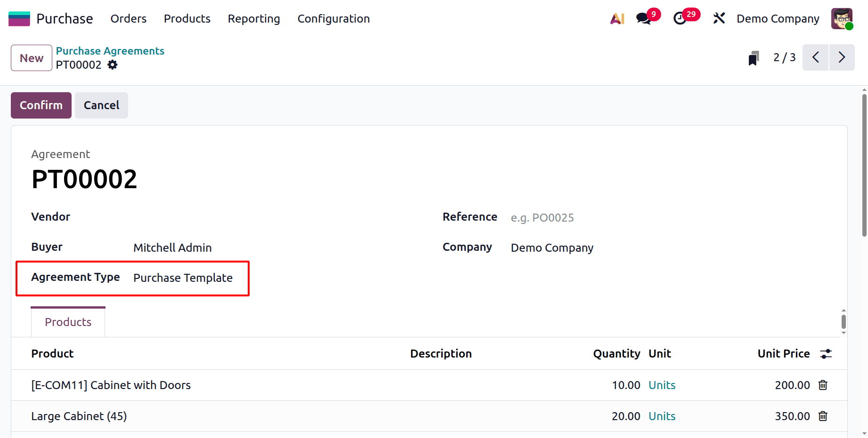868x438 pixels.
Task: Switch to the Products tab
Action: [68, 322]
